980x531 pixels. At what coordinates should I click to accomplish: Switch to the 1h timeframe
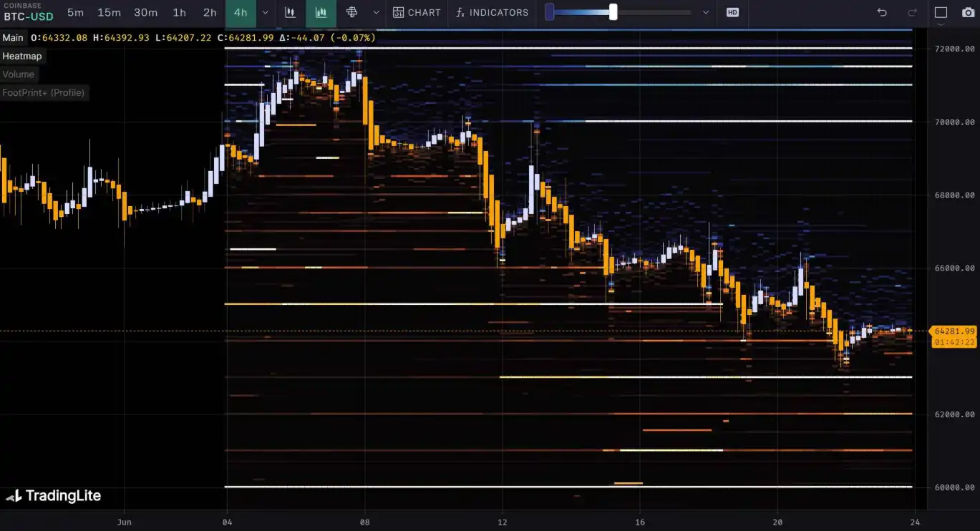(x=179, y=12)
